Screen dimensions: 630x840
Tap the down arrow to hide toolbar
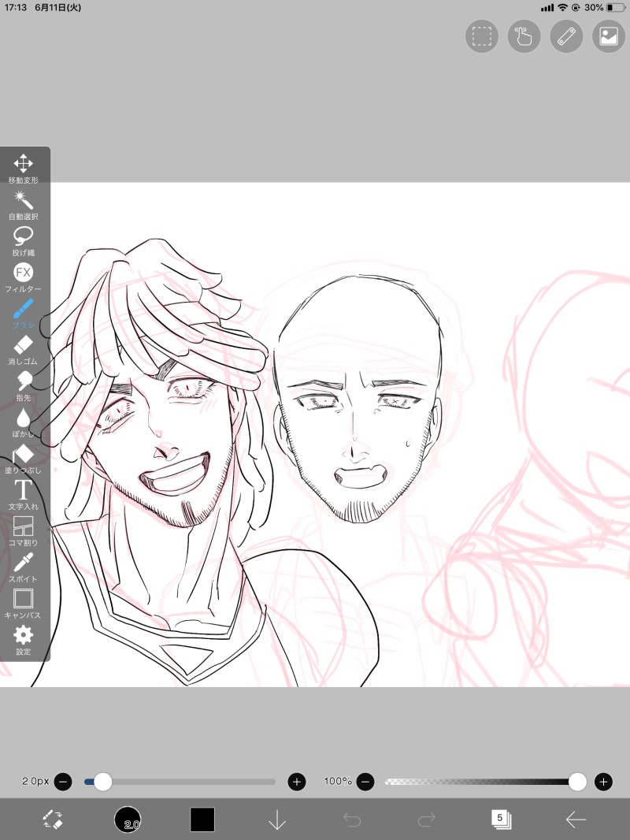[276, 819]
